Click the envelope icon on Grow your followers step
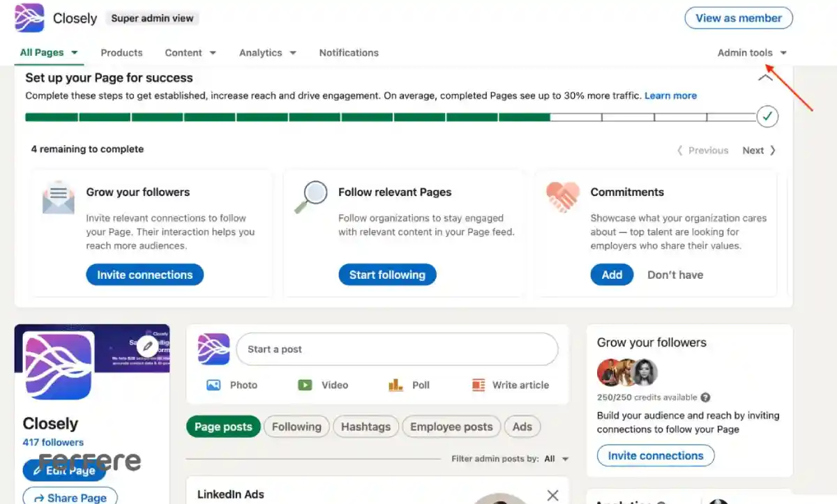This screenshot has height=504, width=837. (58, 197)
